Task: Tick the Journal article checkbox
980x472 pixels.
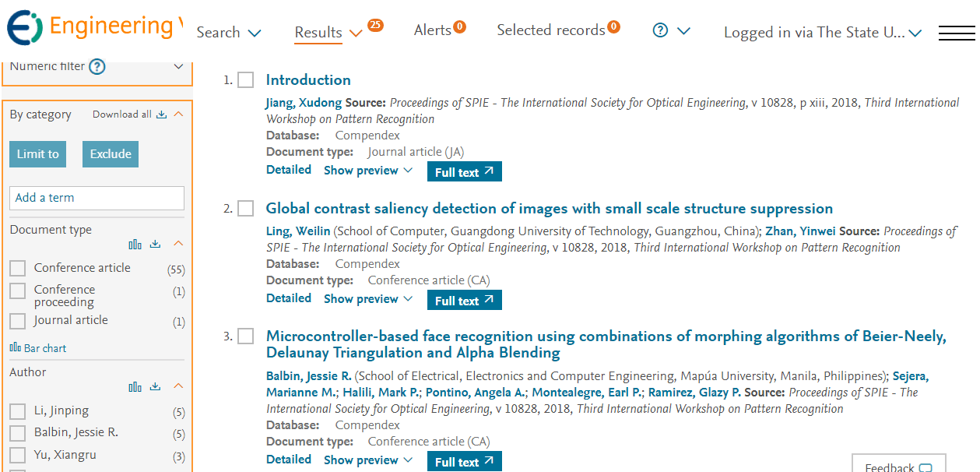Action: pos(18,321)
